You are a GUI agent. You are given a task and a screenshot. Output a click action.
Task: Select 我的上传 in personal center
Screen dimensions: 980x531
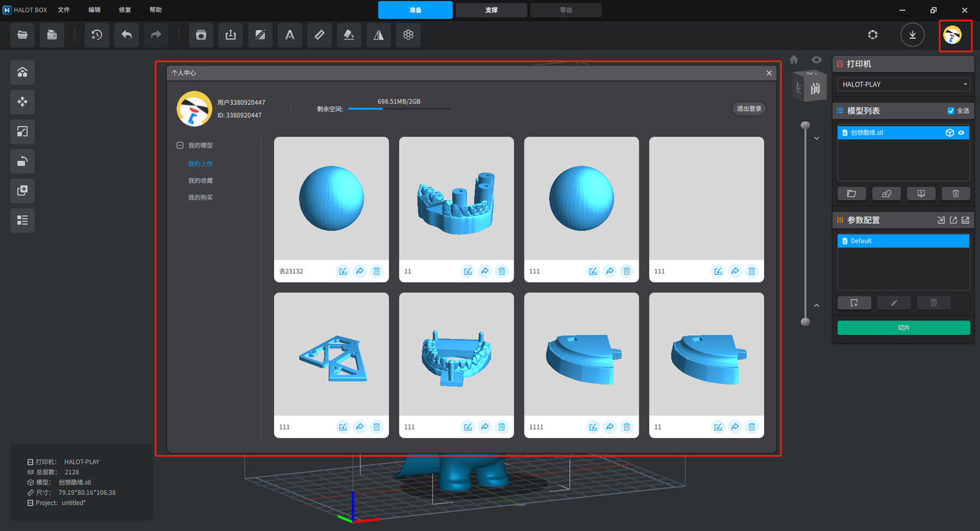coord(201,164)
